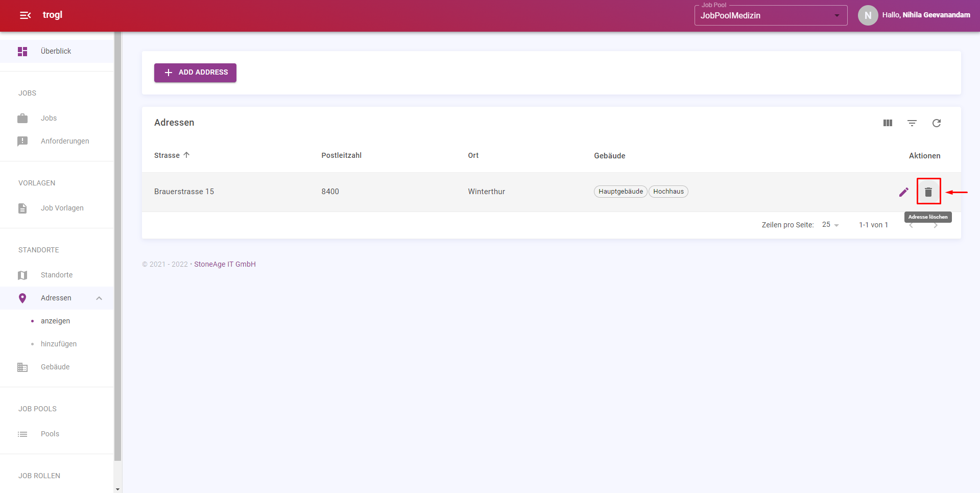Screen dimensions: 980x493
Task: Click the Job Vorlagen document icon
Action: [22, 208]
